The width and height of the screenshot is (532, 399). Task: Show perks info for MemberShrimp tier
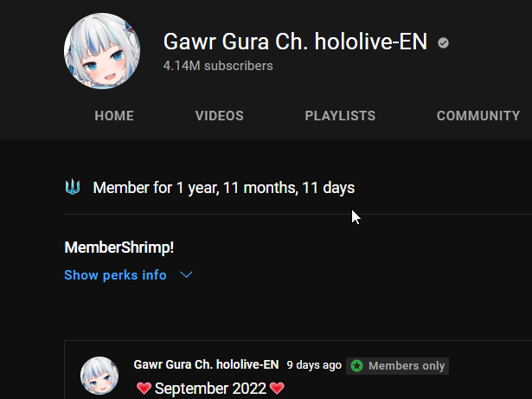coord(115,274)
